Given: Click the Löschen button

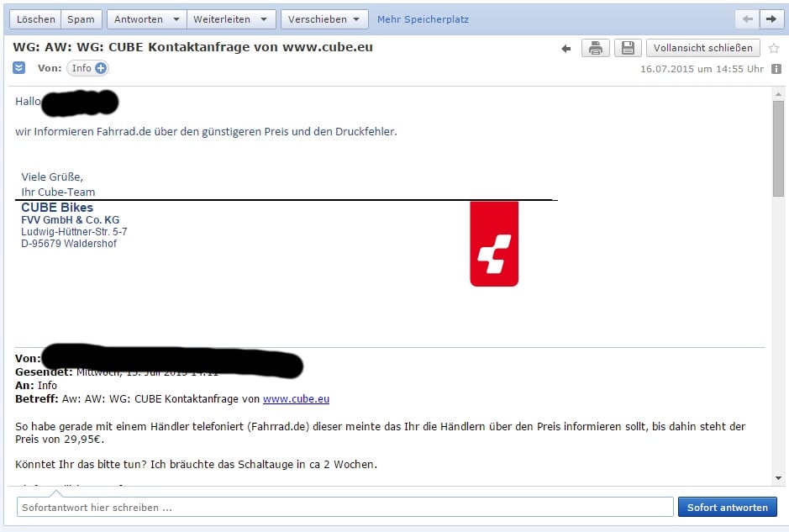Looking at the screenshot, I should coord(36,19).
